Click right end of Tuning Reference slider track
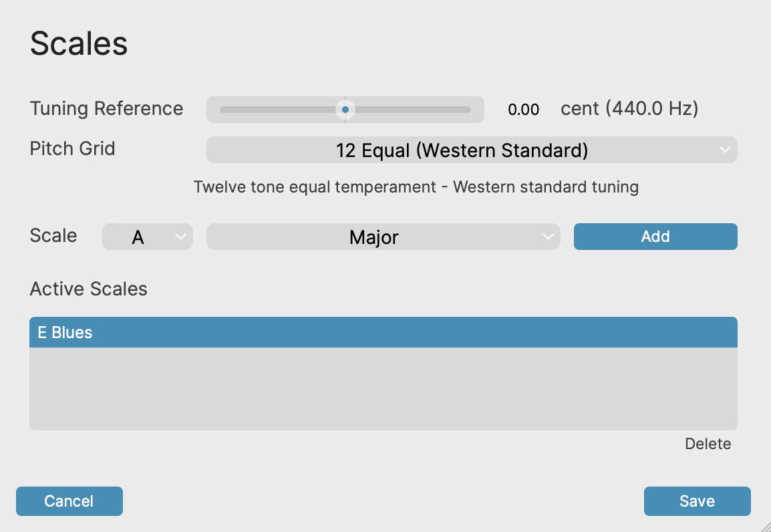The height and width of the screenshot is (532, 771). 469,110
